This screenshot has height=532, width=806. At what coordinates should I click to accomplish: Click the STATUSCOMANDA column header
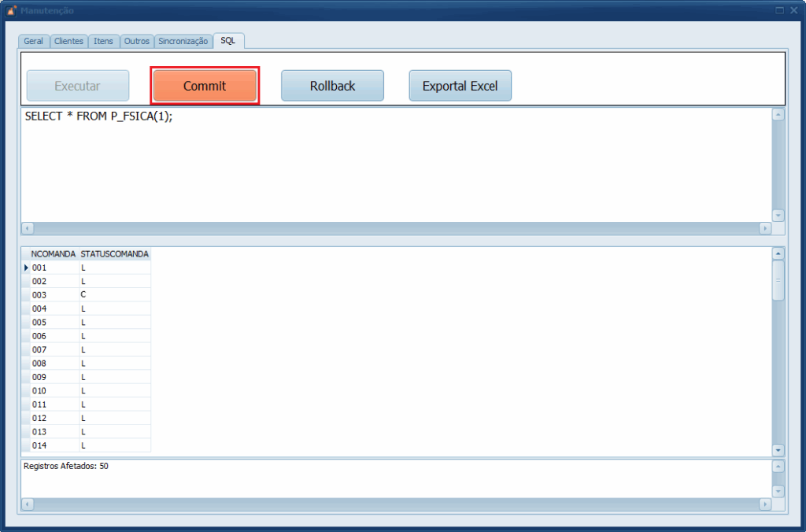[114, 254]
